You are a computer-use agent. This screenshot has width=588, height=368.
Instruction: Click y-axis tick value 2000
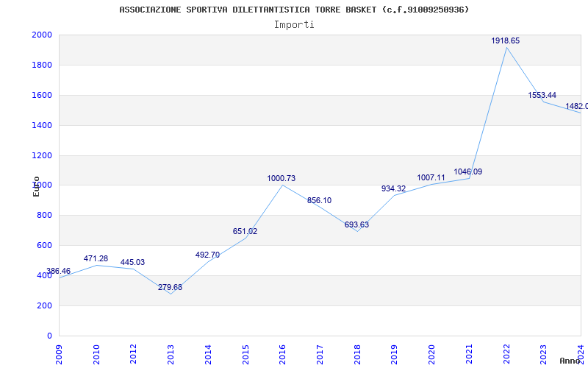[42, 35]
